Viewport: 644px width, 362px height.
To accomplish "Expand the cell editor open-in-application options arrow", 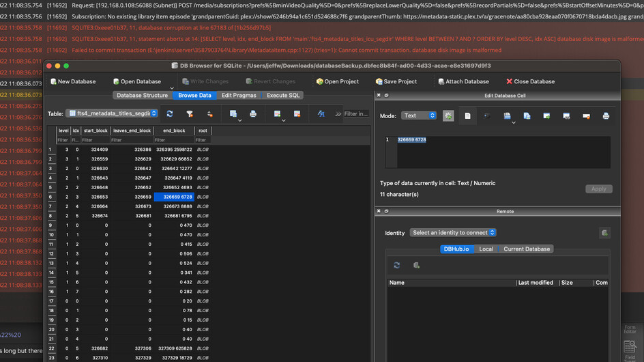I will point(514,122).
